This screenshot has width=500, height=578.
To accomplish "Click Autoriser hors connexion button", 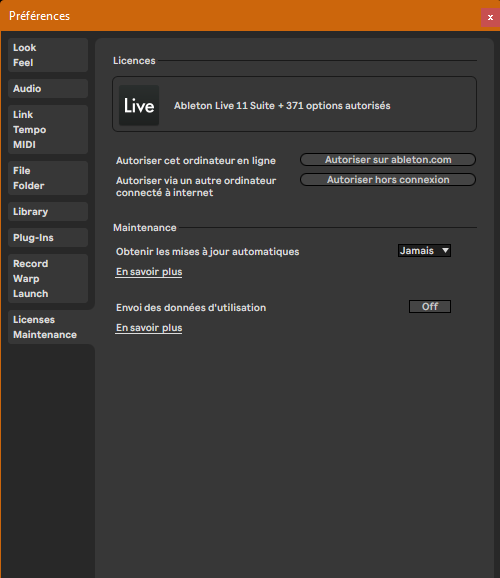I will [388, 180].
